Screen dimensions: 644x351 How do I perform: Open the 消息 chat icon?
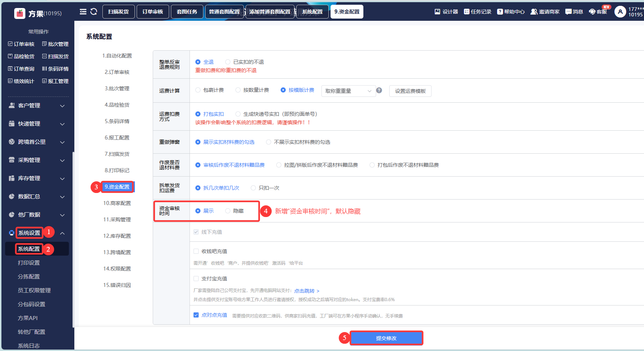[x=568, y=12]
